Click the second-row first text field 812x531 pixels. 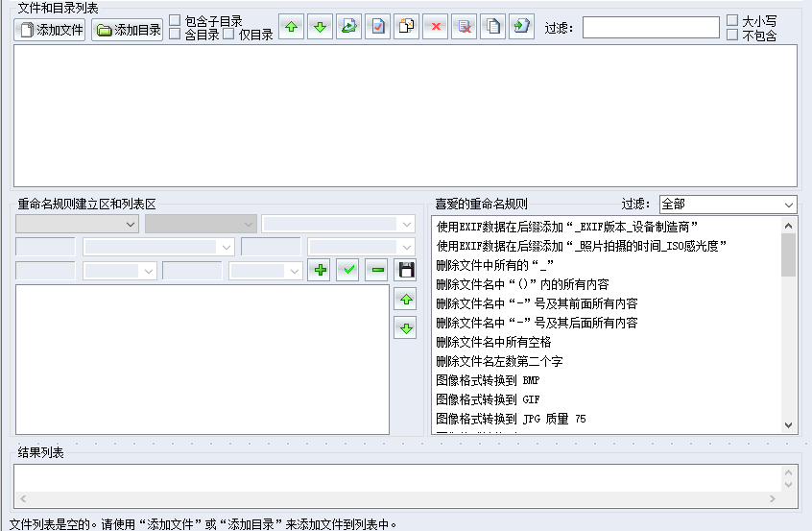(x=45, y=247)
